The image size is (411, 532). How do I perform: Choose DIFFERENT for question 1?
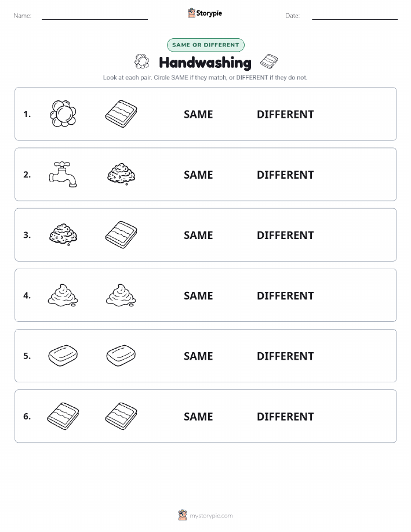285,114
